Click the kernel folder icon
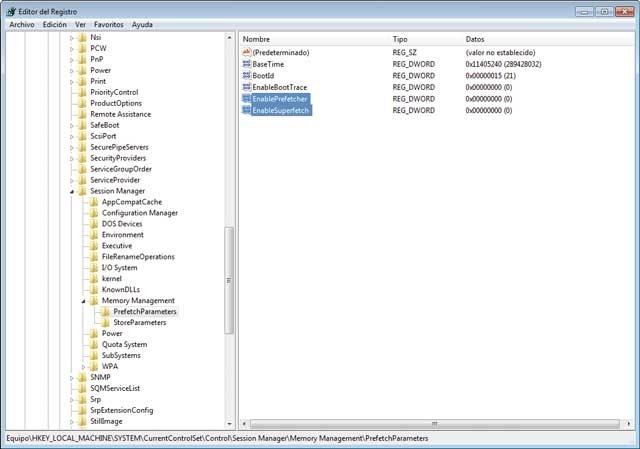This screenshot has height=449, width=640. [93, 279]
